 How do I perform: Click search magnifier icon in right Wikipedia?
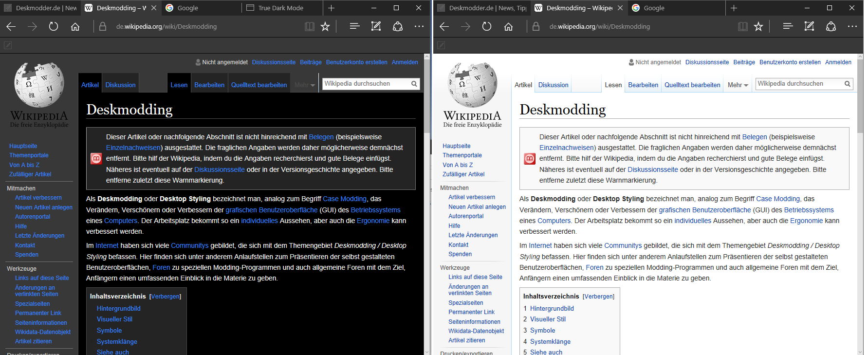[x=848, y=84]
